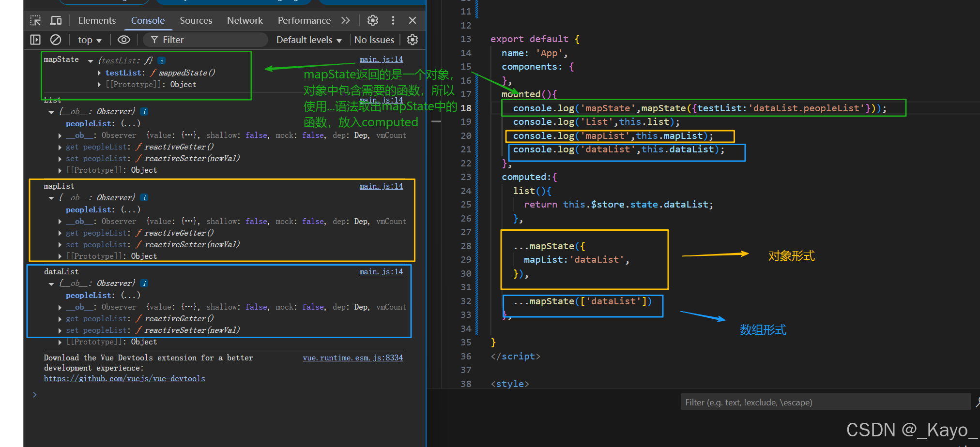Open the top context dropdown
Viewport: 980px width, 447px height.
90,40
